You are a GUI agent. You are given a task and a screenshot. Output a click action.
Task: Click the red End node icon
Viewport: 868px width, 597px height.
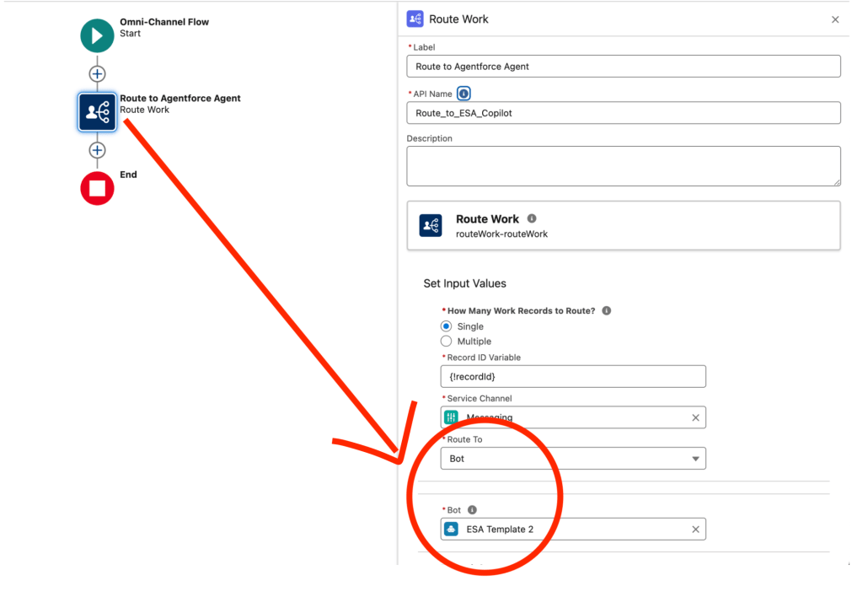coord(97,188)
